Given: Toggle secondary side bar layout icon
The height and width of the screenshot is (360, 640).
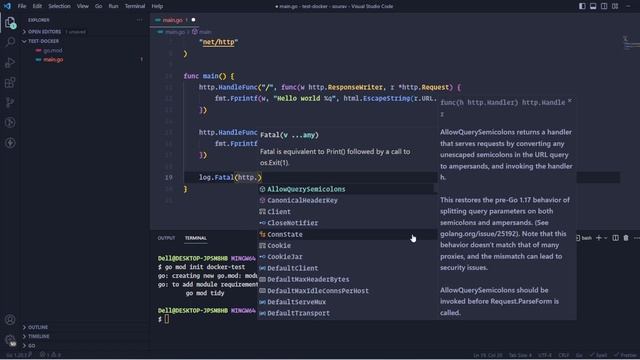Looking at the screenshot, I should pos(604,6).
